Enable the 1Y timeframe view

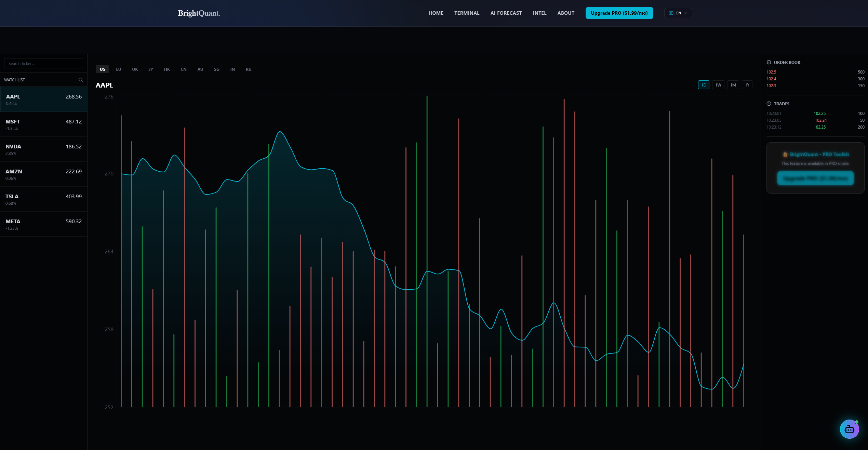pyautogui.click(x=747, y=85)
